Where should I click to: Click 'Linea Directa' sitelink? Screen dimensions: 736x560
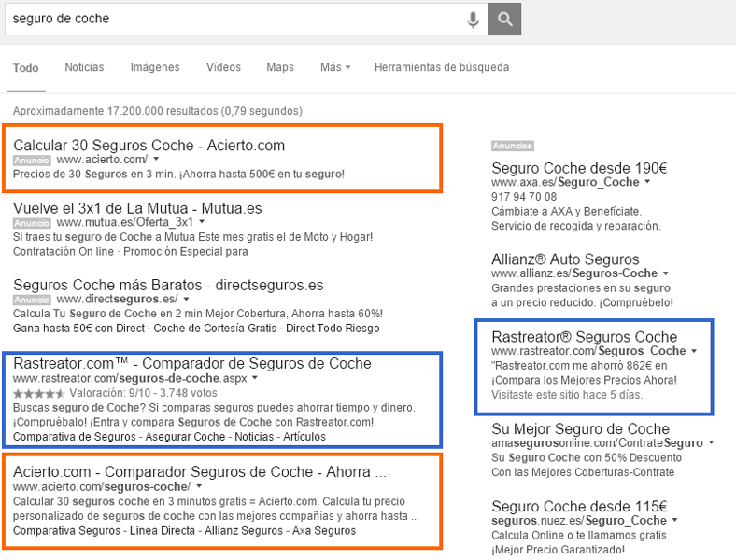tap(163, 531)
